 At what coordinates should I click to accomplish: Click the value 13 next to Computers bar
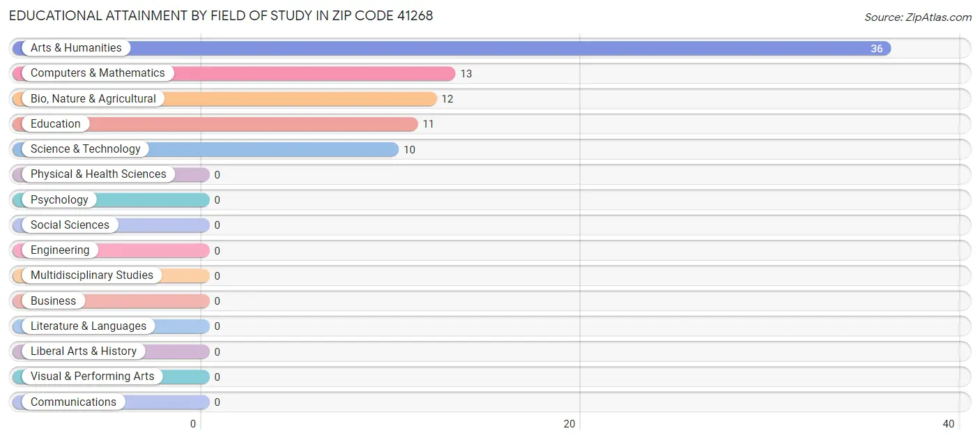(x=466, y=74)
